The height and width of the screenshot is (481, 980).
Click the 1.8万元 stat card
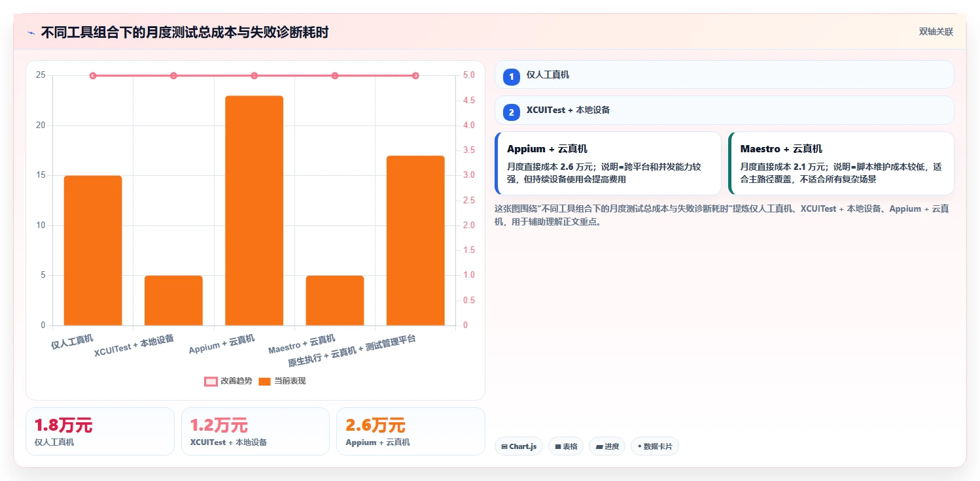[x=100, y=431]
